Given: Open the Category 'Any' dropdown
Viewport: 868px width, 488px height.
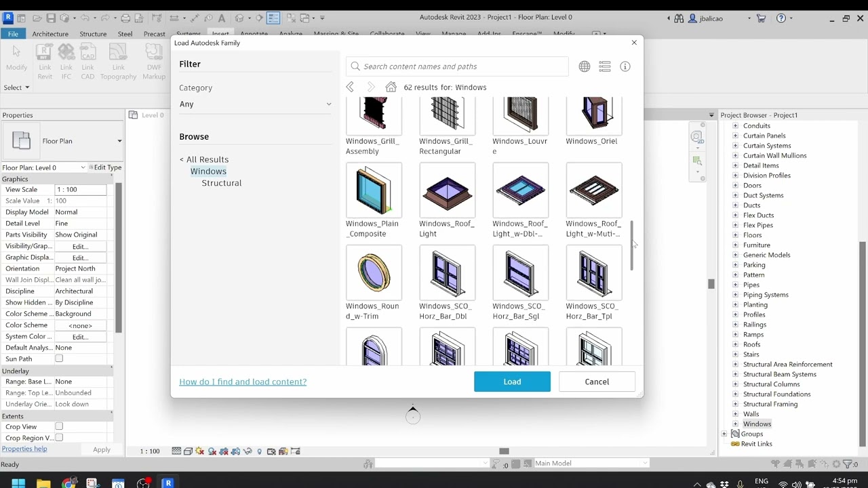Looking at the screenshot, I should [x=256, y=104].
